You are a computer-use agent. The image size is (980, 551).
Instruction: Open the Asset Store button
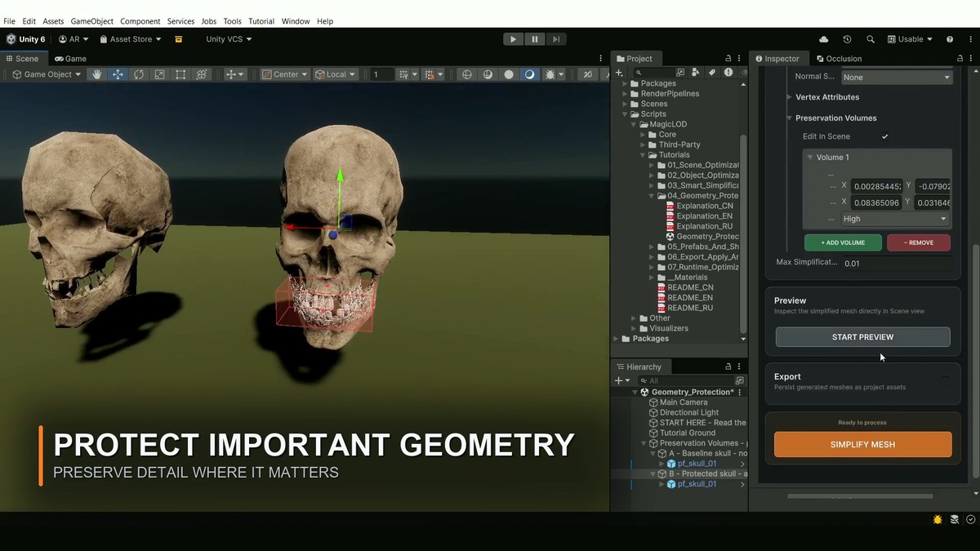131,39
